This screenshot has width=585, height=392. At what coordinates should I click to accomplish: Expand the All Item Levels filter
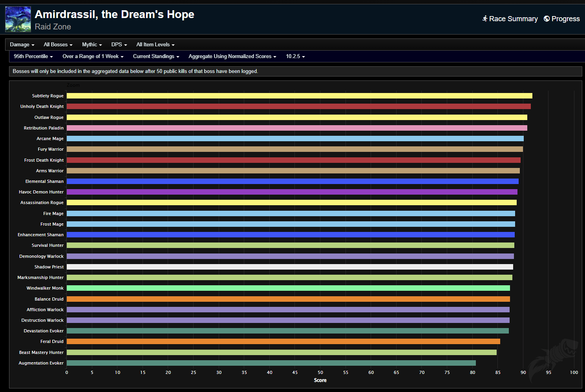click(x=155, y=45)
